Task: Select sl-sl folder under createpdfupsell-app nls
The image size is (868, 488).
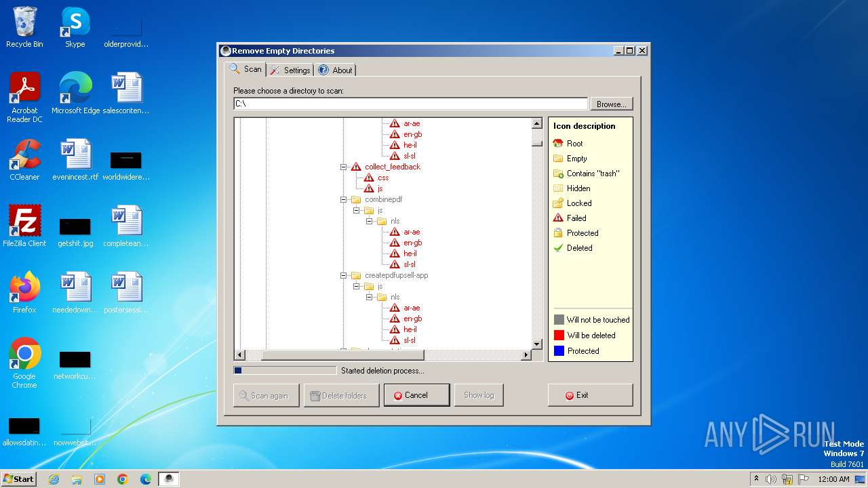Action: point(410,340)
